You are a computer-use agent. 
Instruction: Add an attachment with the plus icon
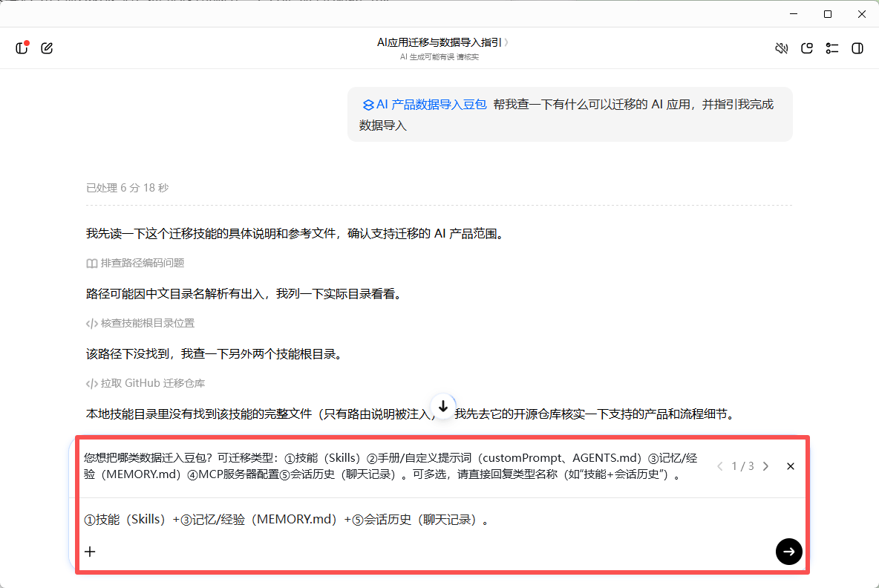90,552
